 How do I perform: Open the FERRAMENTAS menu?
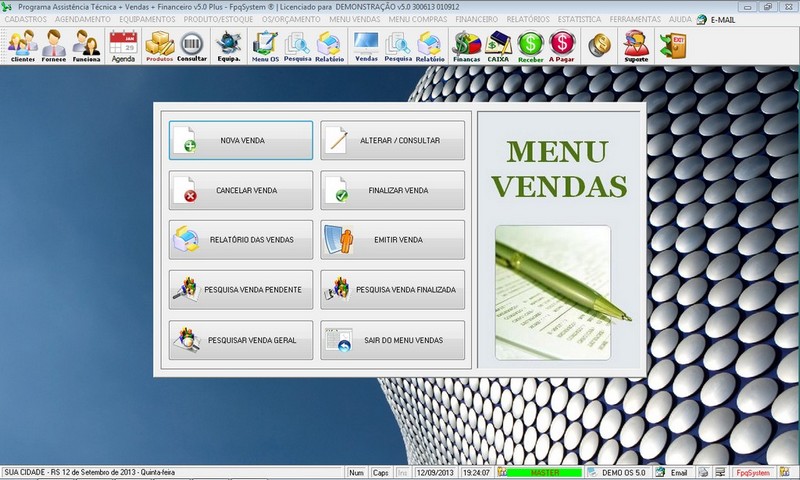tap(635, 19)
